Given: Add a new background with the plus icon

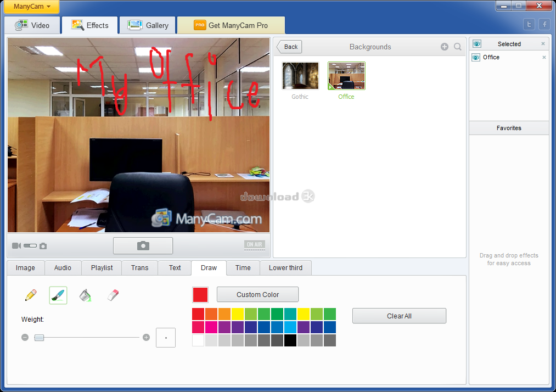Looking at the screenshot, I should click(445, 47).
